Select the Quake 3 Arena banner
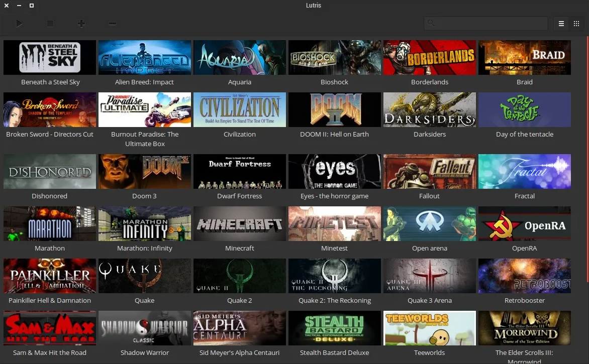Screen dimensions: 589x364 tap(430, 276)
